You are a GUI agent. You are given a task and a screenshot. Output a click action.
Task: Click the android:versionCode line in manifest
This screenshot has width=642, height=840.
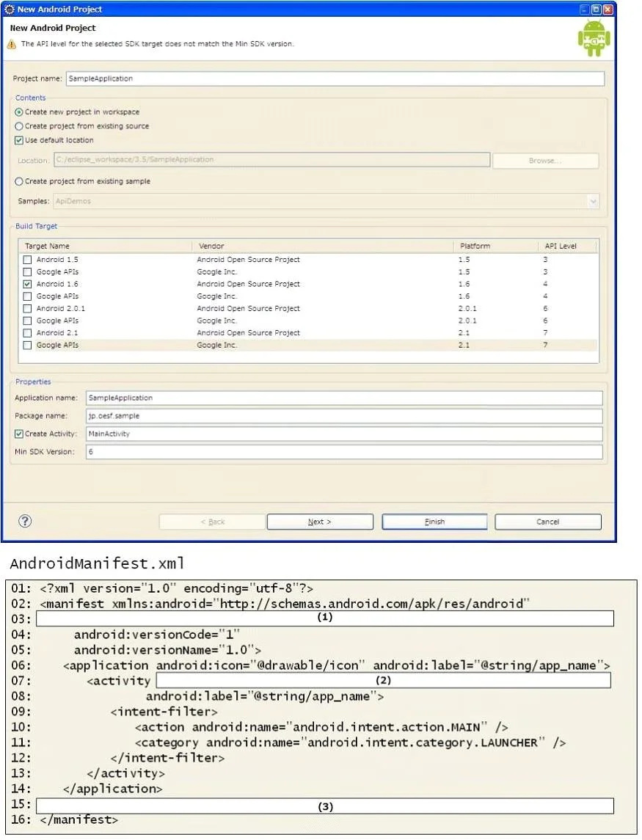157,635
